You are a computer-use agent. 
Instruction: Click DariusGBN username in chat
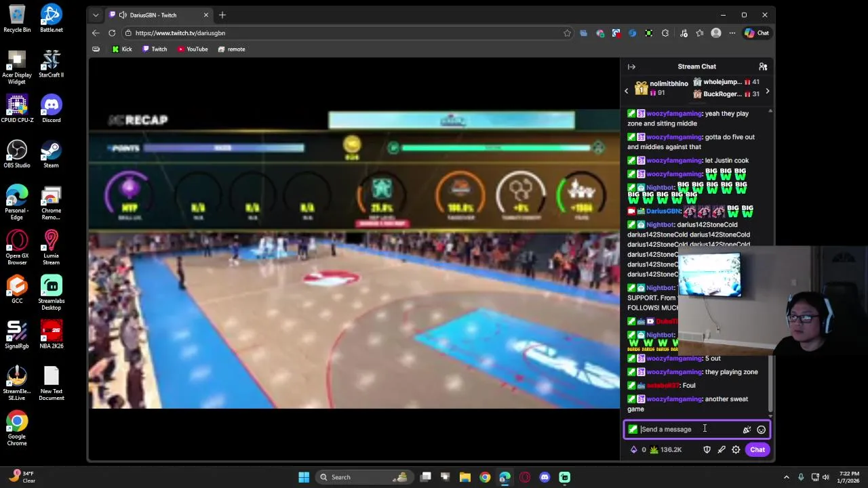point(663,211)
